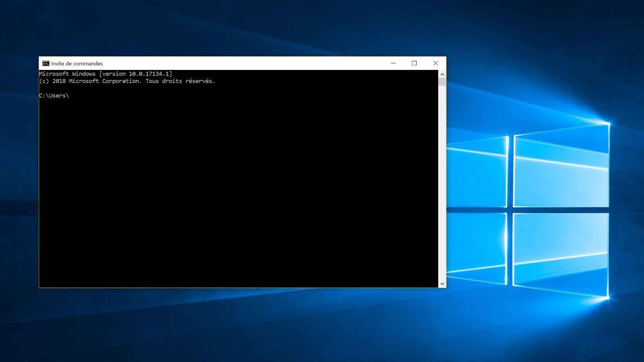Click the scrollbar down arrow

pyautogui.click(x=442, y=284)
